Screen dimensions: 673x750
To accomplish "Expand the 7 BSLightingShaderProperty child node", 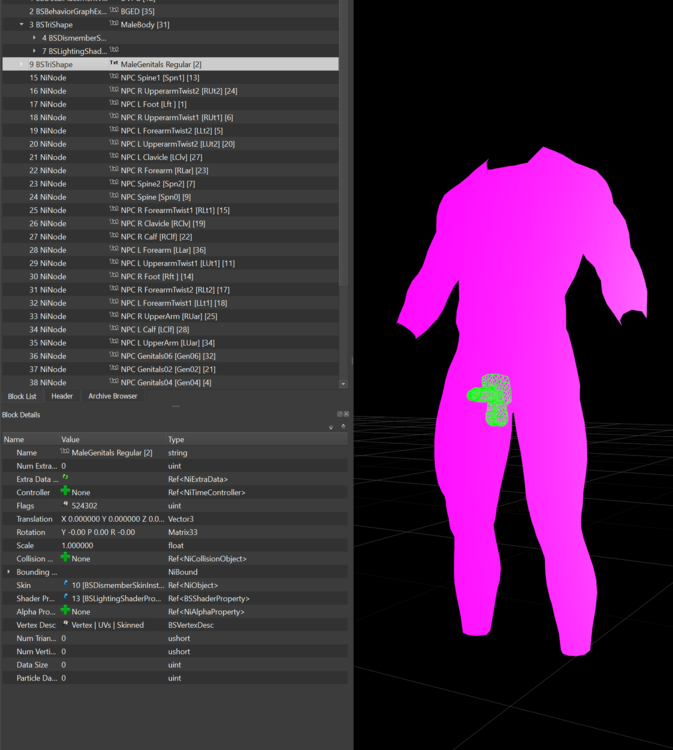I will point(34,51).
